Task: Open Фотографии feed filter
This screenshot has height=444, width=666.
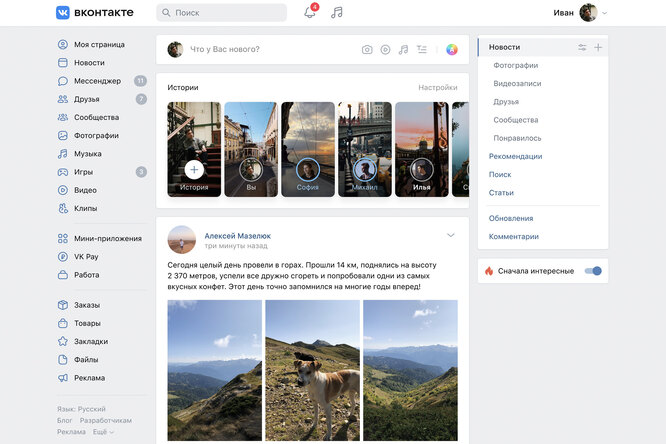Action: 516,65
